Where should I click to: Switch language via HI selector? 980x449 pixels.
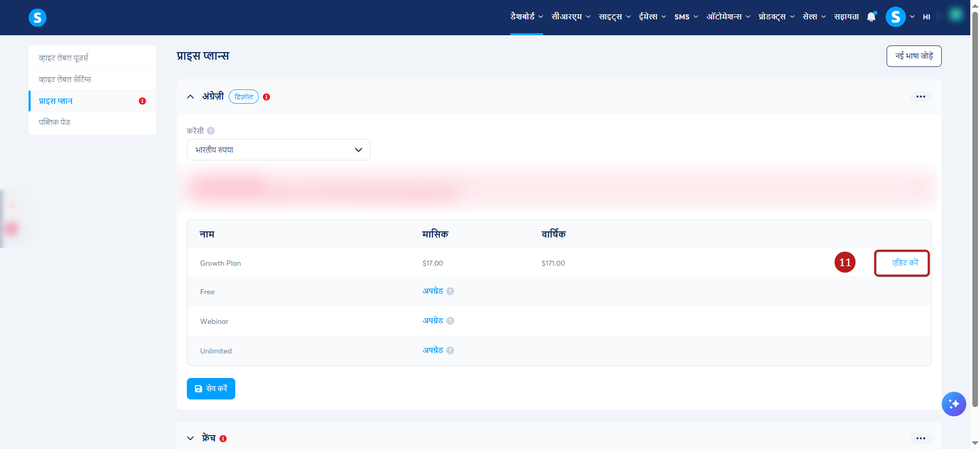click(926, 17)
